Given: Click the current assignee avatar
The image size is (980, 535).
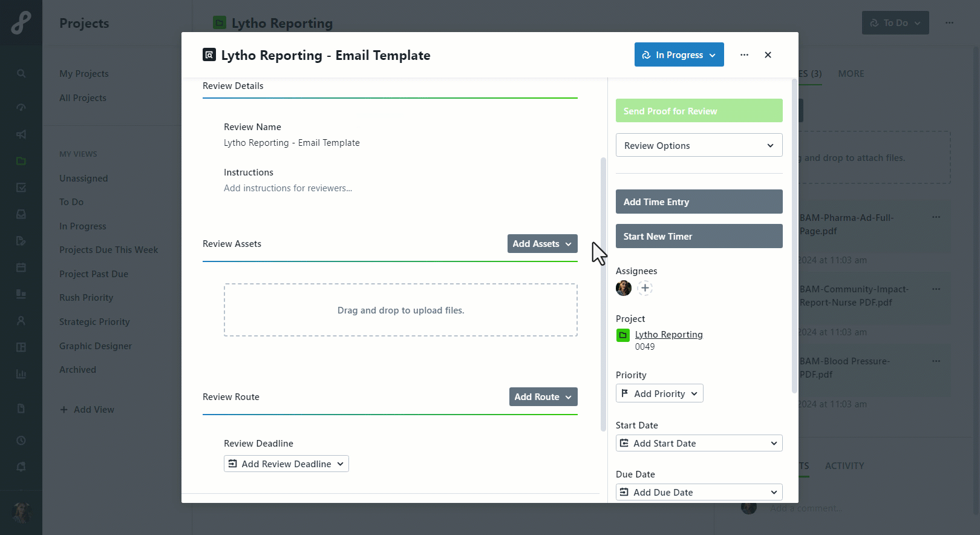Looking at the screenshot, I should [x=624, y=288].
